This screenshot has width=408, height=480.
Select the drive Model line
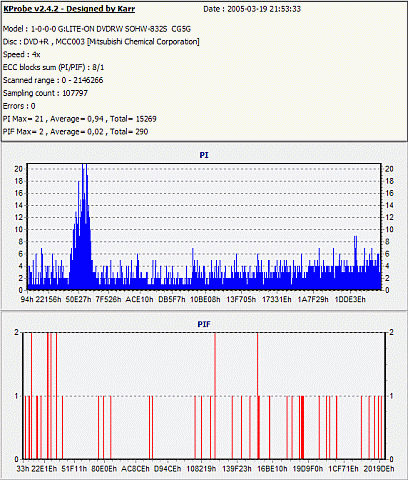pyautogui.click(x=97, y=29)
